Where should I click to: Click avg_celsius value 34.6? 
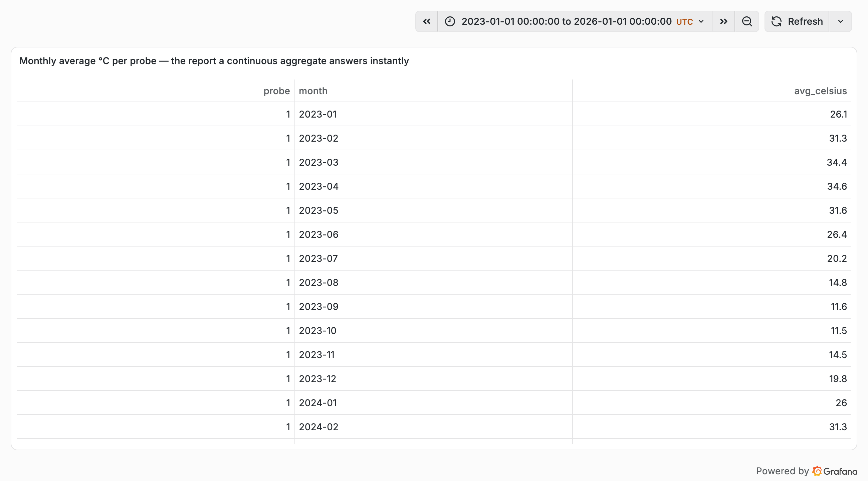point(837,186)
